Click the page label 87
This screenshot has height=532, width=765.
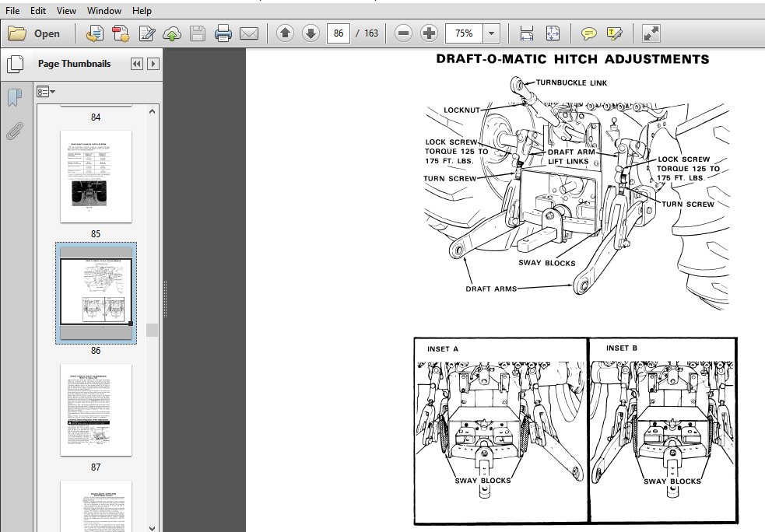96,467
